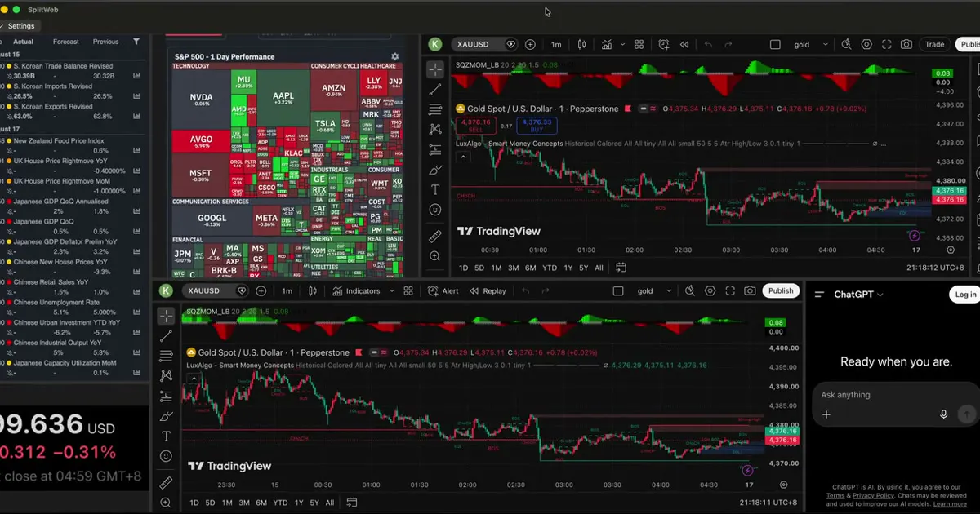Open gold layout dropdown in top chart

point(826,44)
